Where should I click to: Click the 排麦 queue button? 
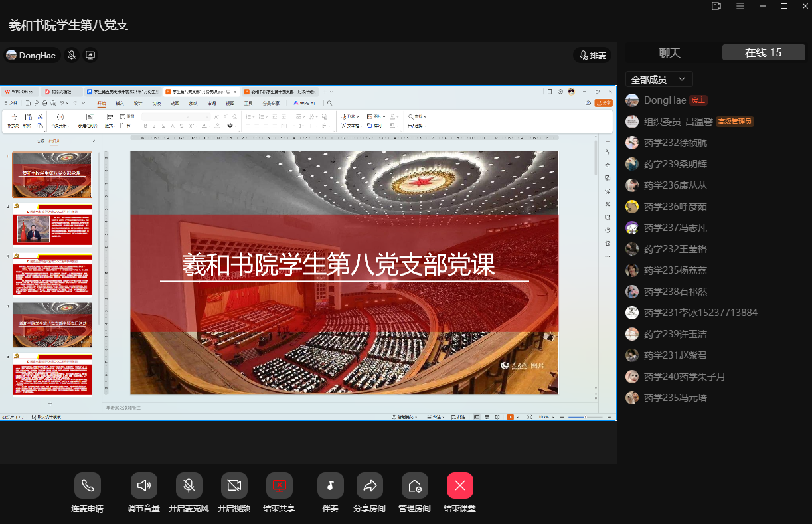click(x=592, y=56)
